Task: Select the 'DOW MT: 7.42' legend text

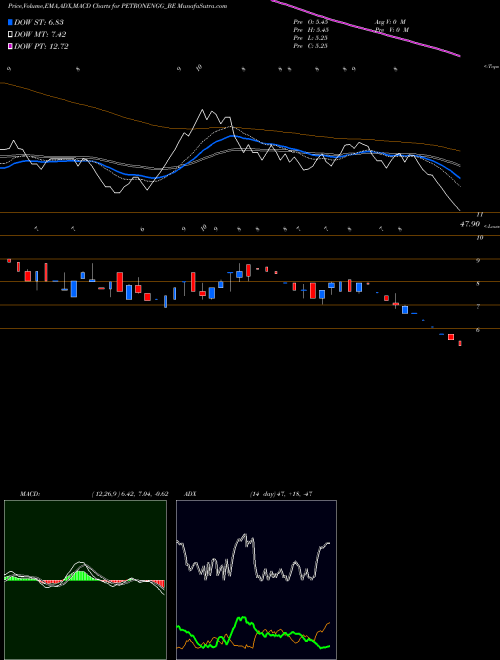Action: (40, 35)
